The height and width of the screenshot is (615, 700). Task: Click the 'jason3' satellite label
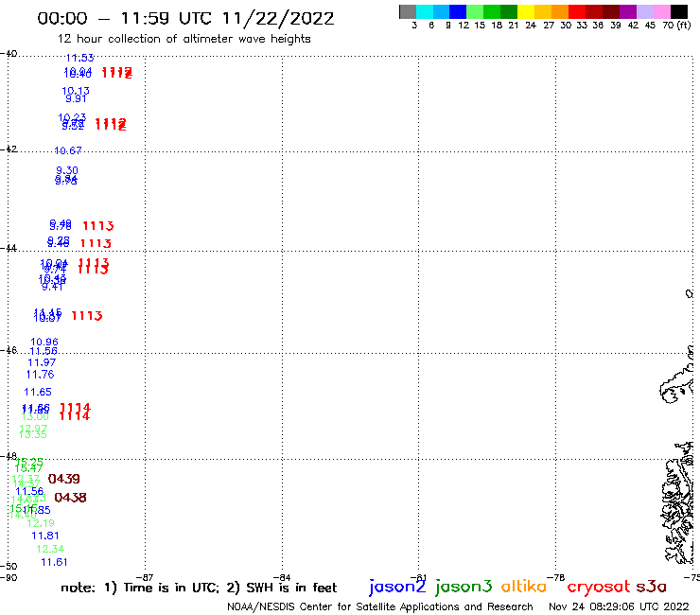click(x=464, y=587)
